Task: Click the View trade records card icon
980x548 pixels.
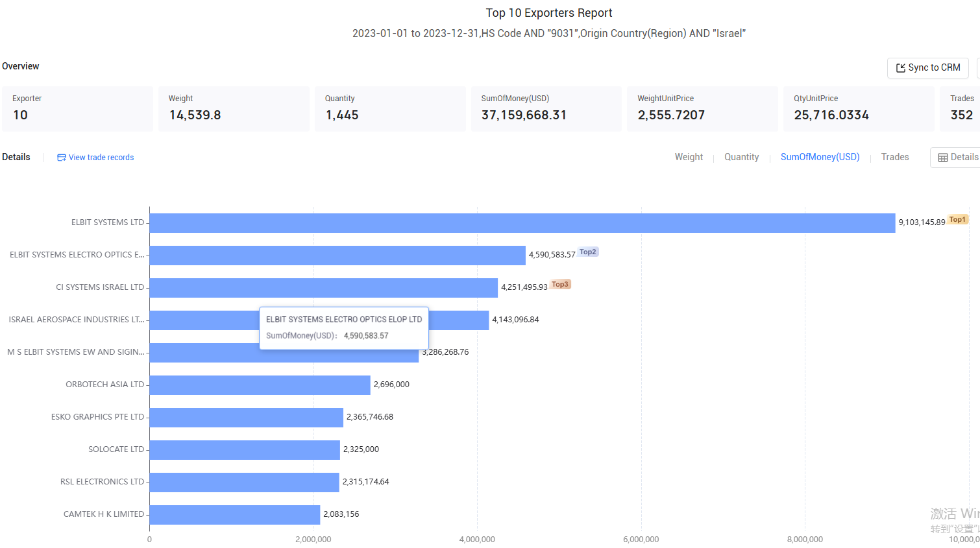Action: point(62,158)
